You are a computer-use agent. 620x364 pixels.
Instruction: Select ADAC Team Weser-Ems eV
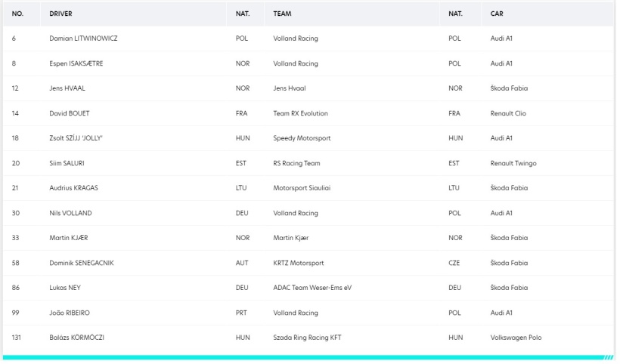click(x=312, y=288)
